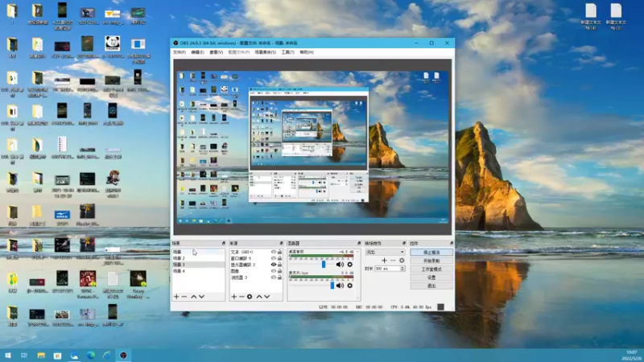The image size is (644, 362).
Task: Toggle visibility of the 文本 (GDI+) source
Action: tap(274, 252)
